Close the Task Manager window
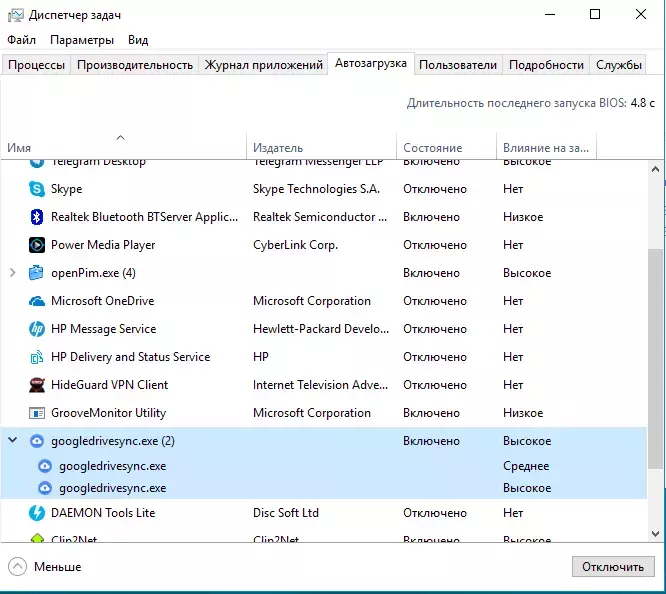Image resolution: width=666 pixels, height=594 pixels. (641, 14)
